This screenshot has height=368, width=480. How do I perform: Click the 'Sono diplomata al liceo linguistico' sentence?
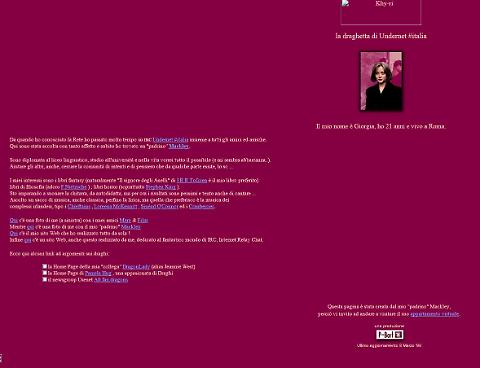(140, 160)
